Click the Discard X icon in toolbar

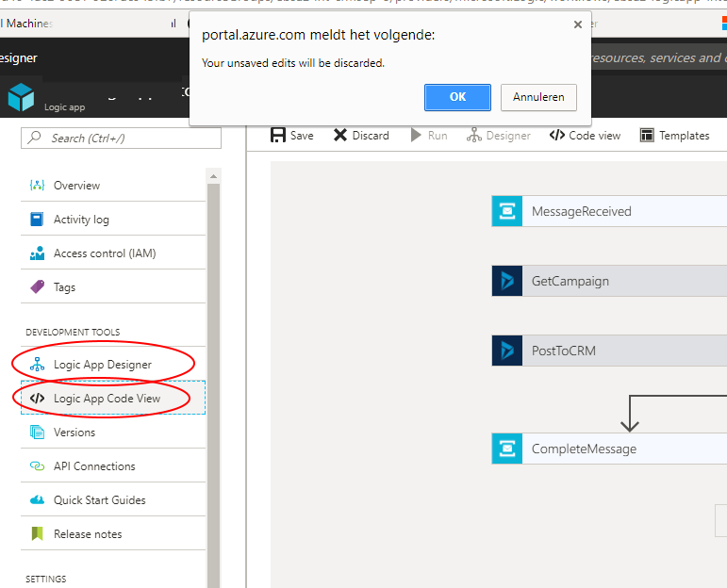click(x=340, y=136)
